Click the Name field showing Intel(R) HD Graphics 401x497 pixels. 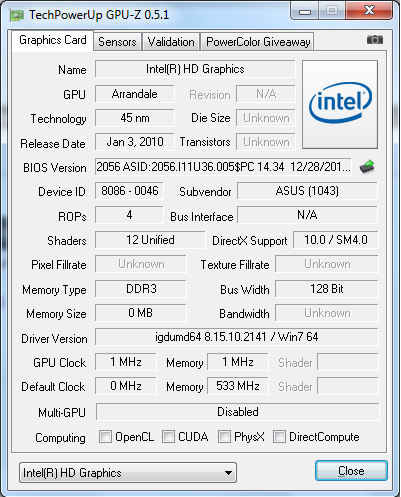click(x=195, y=69)
